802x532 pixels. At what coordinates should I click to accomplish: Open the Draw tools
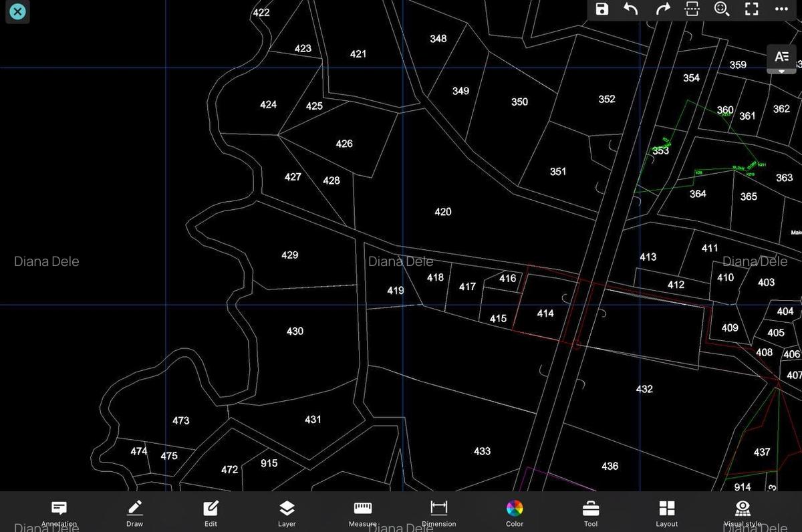[x=135, y=513]
